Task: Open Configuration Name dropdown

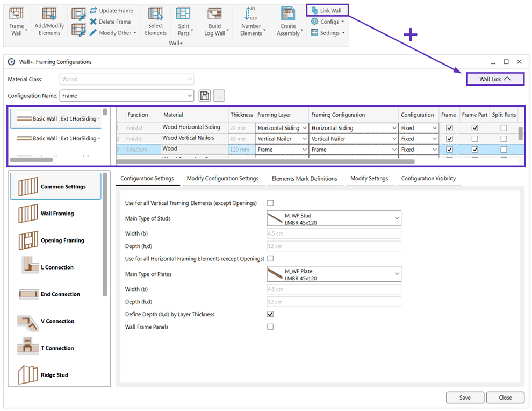Action: coord(127,96)
